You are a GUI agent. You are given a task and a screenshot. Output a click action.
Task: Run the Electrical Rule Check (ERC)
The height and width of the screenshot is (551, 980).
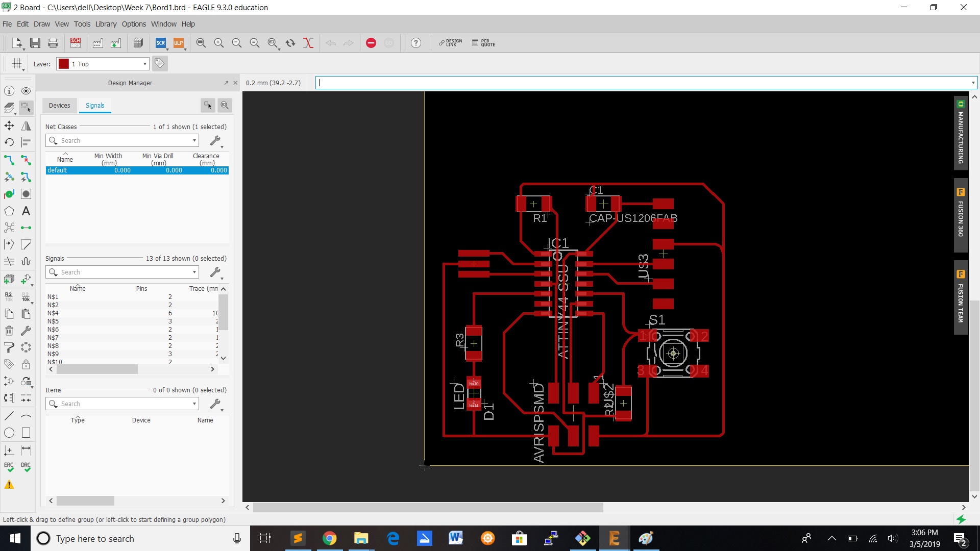pyautogui.click(x=9, y=465)
